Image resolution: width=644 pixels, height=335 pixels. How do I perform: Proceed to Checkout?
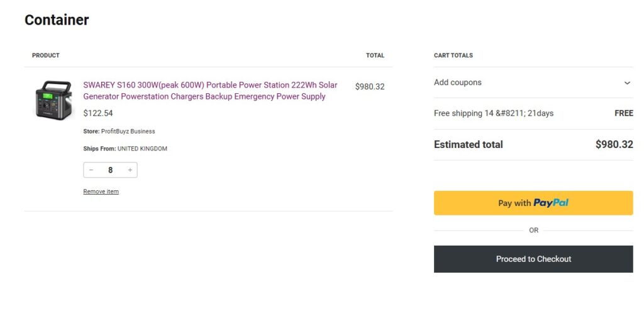[533, 259]
